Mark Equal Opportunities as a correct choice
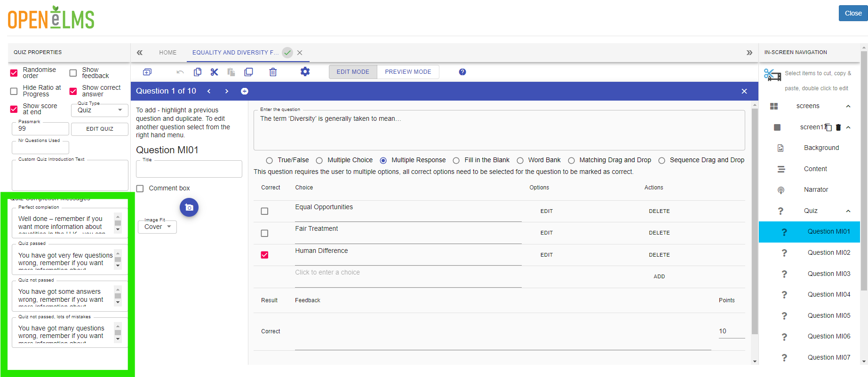Screen dimensions: 868x377 tap(264, 211)
